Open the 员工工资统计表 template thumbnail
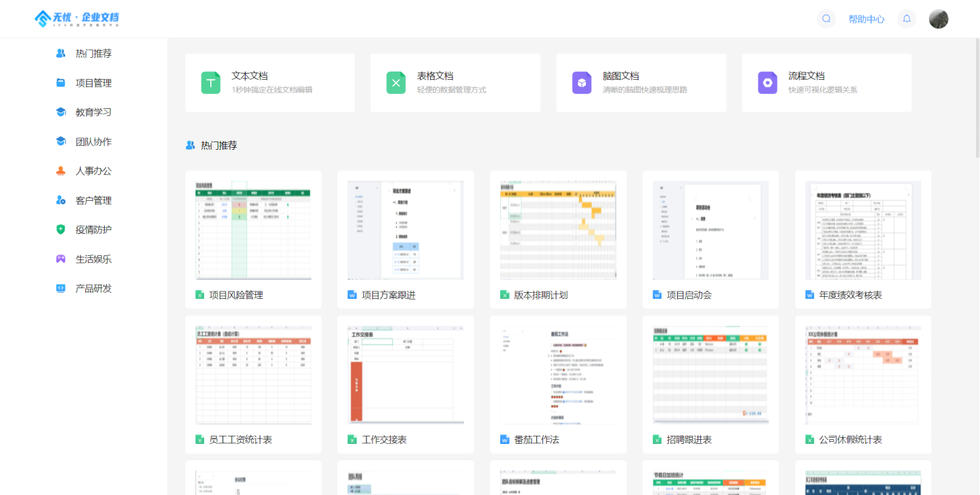 tap(253, 375)
